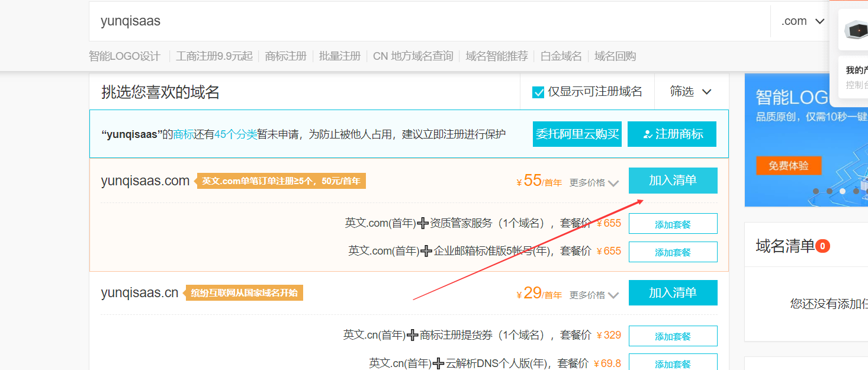Open 白金域名 link
The width and height of the screenshot is (868, 370).
coord(561,56)
